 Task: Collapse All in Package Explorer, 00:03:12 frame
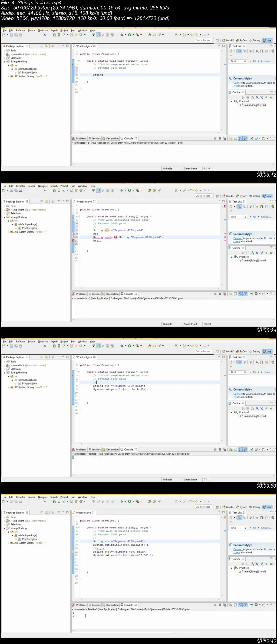pyautogui.click(x=42, y=46)
